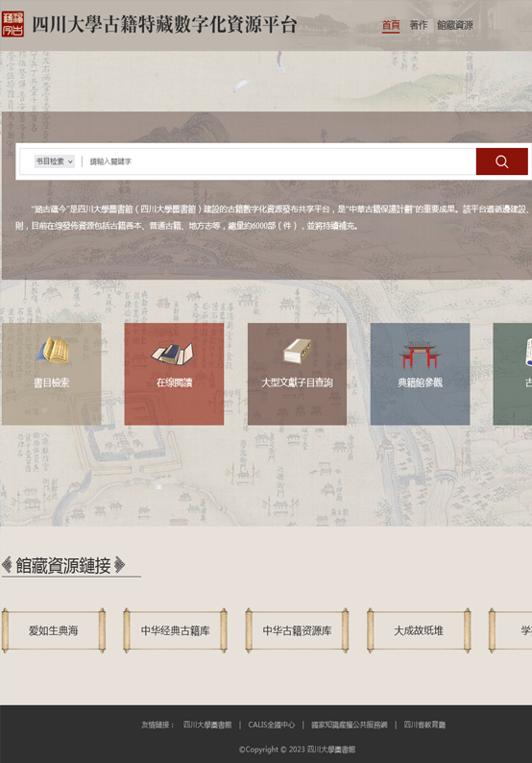
Task: Click the magnifying glass search button
Action: (x=501, y=161)
